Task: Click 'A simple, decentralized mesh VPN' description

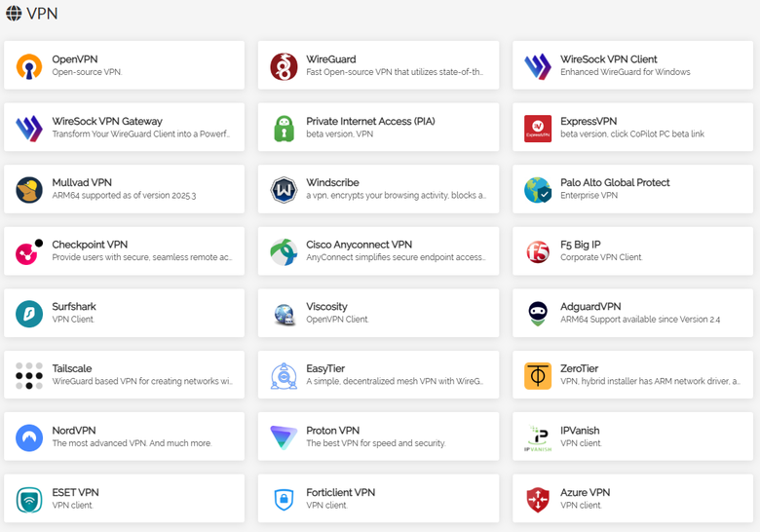Action: click(x=395, y=381)
